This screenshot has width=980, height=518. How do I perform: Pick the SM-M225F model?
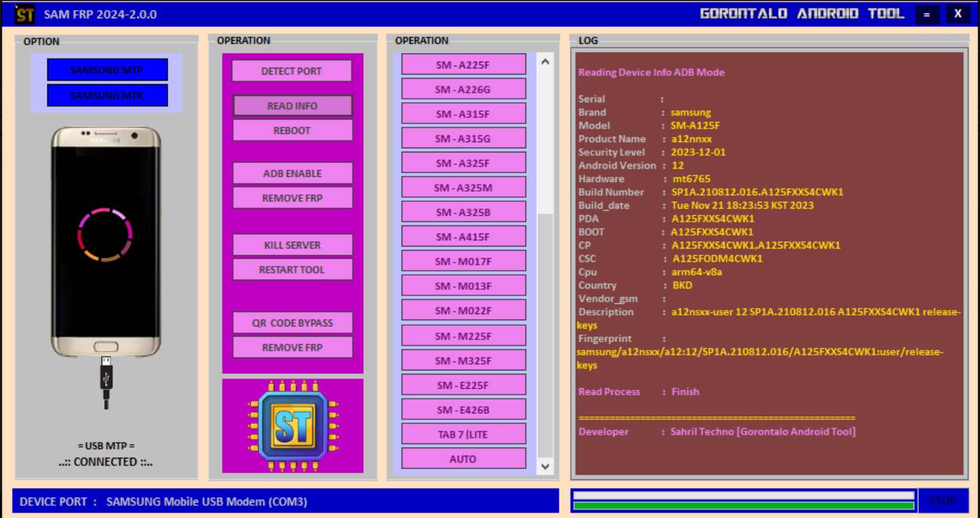(x=463, y=334)
